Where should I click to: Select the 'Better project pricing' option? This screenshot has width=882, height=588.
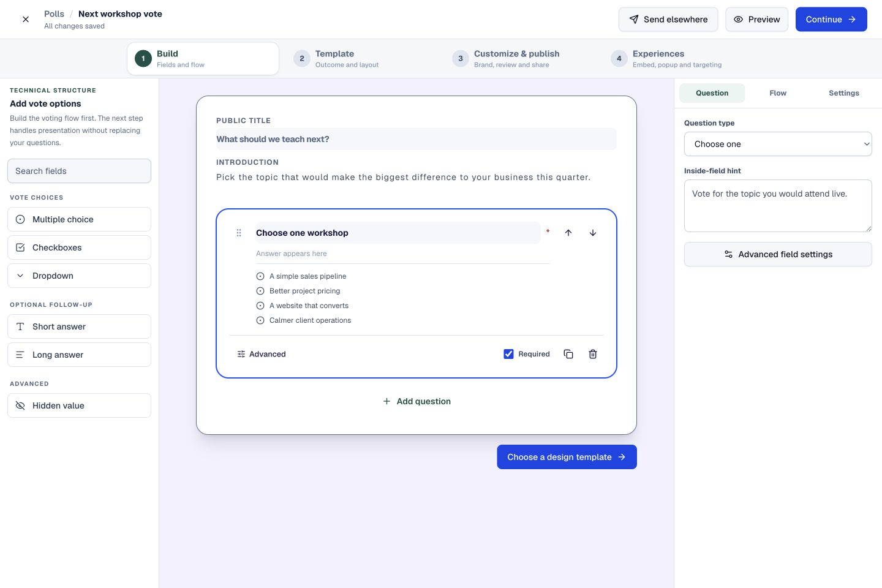tap(298, 291)
